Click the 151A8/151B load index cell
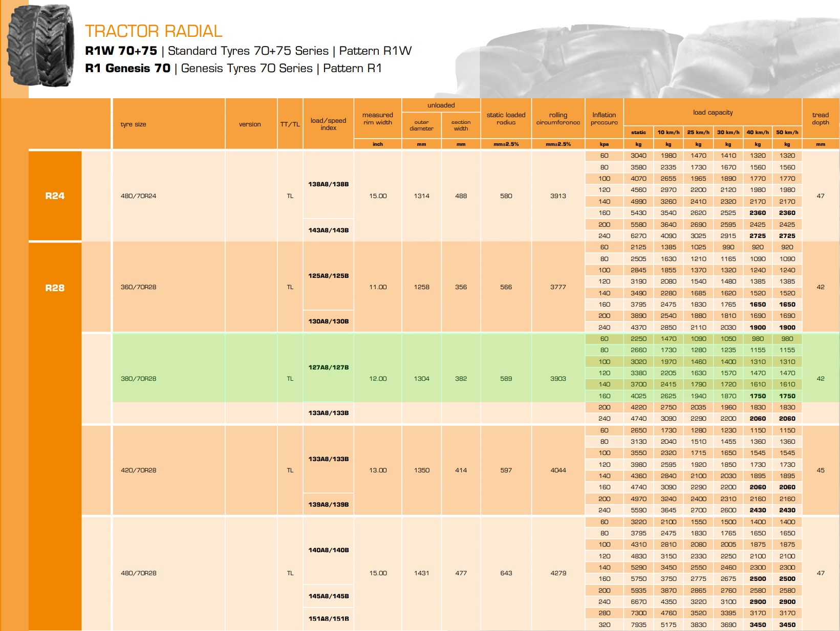840x631 pixels. [x=328, y=619]
